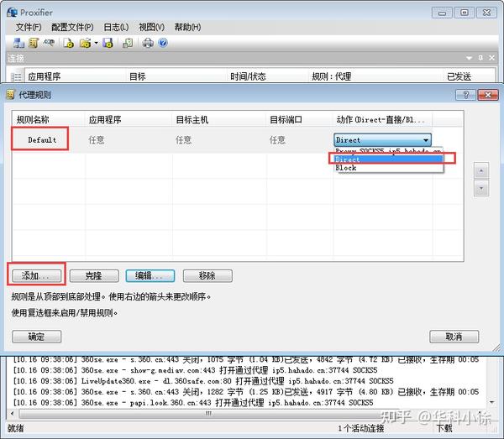The image size is (504, 439).
Task: Choose Direct in the open action list
Action: [x=388, y=159]
